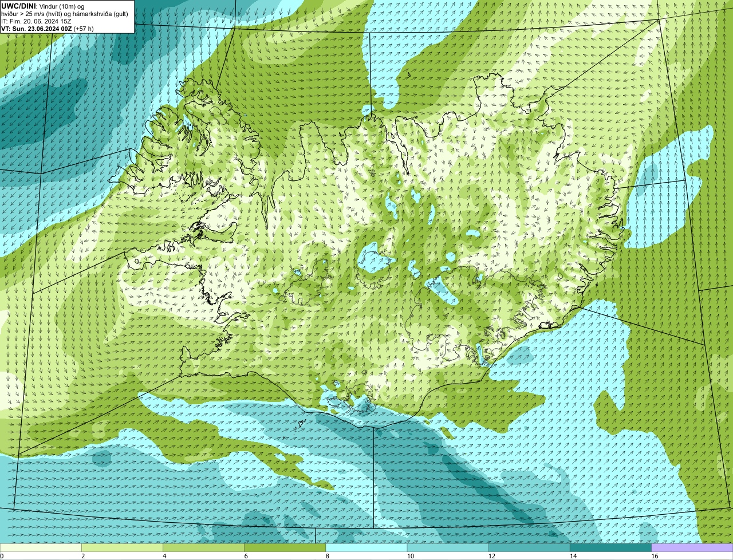Click the teal 12–14 legend swatch

[x=529, y=547]
